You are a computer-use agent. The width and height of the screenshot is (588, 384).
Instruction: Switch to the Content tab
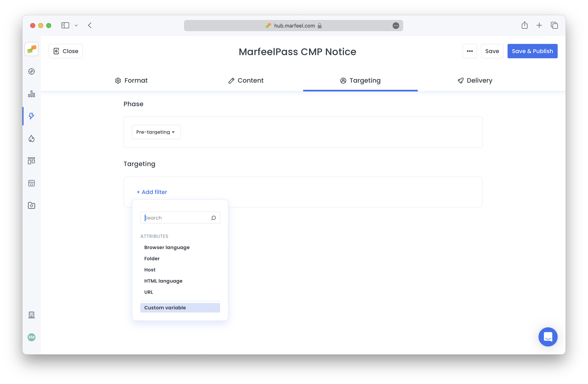point(245,80)
